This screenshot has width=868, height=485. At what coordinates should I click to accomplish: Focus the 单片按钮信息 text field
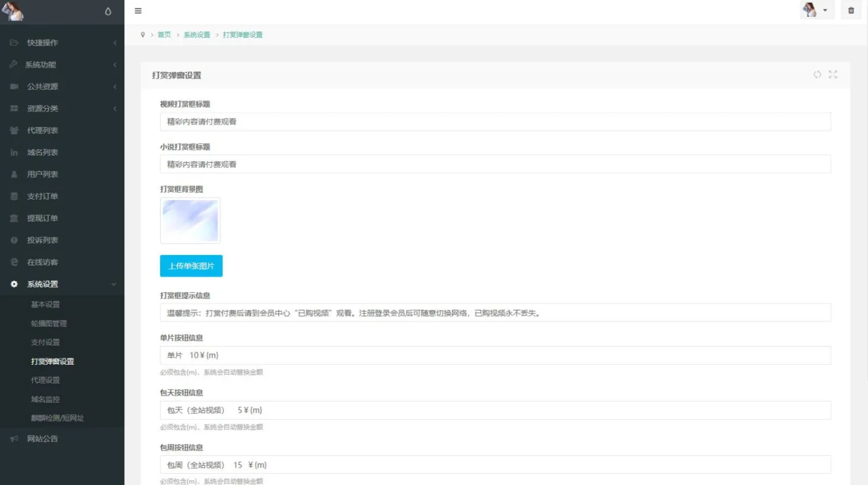click(495, 355)
